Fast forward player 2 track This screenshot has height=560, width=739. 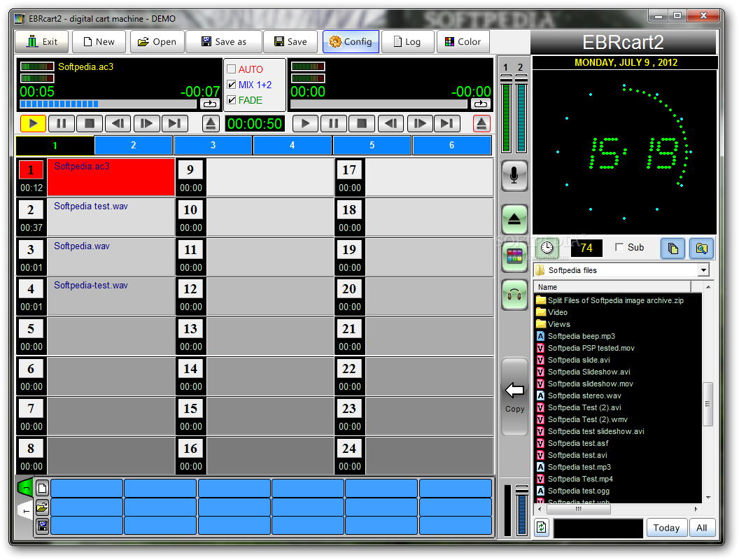tap(419, 123)
